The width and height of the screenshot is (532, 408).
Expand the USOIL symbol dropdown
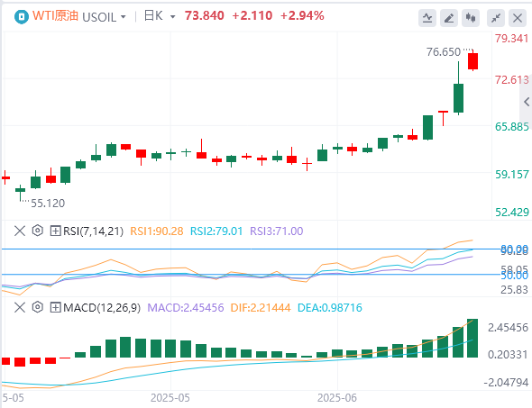(124, 16)
